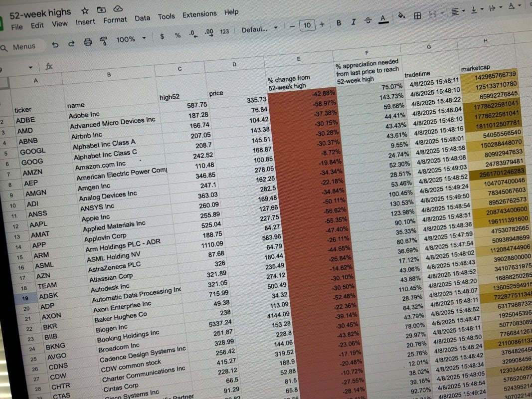The width and height of the screenshot is (532, 399).
Task: Check cloud save status icon
Action: 118,9
